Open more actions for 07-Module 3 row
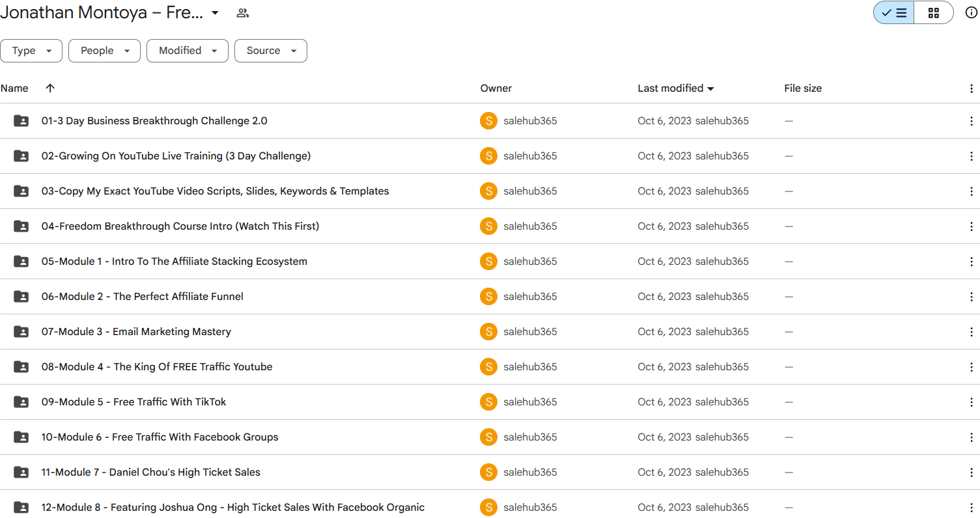 [972, 332]
